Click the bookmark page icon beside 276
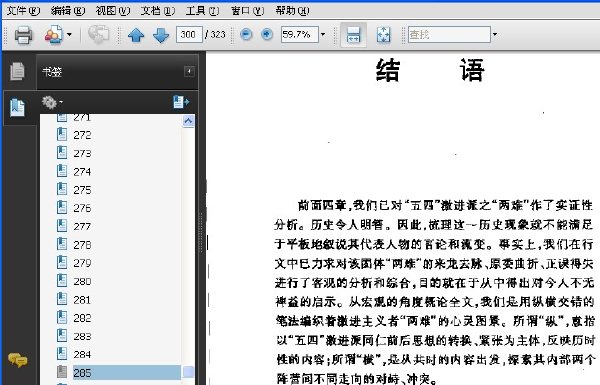 (62, 208)
